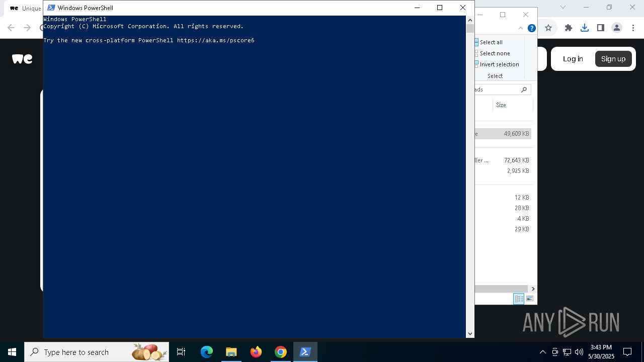Select the 4 KB file row

[503, 219]
